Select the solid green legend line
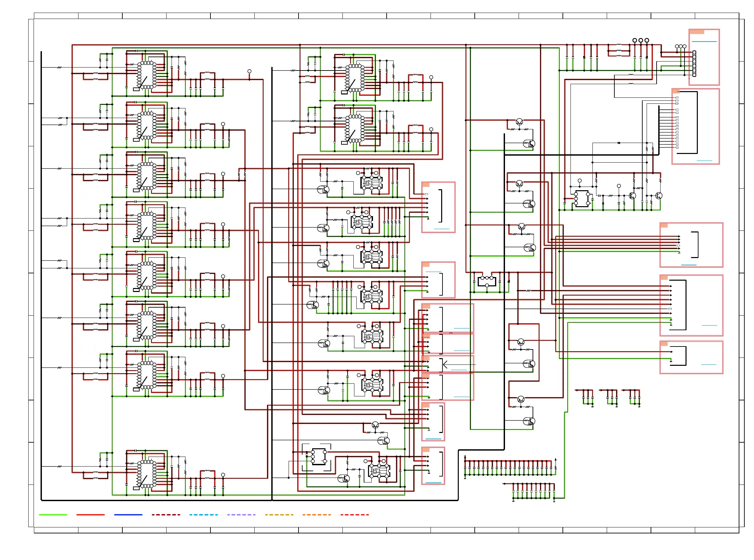The width and height of the screenshot is (754, 560). coord(53,514)
